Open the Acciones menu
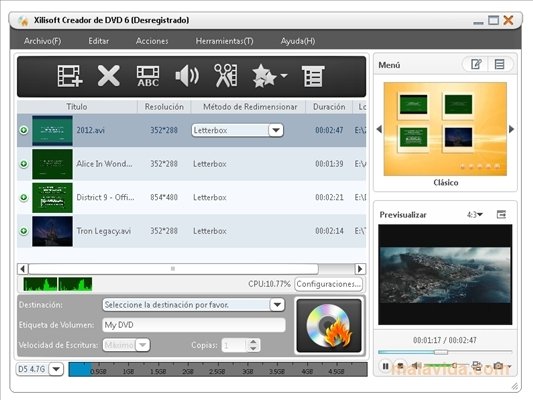 tap(152, 41)
